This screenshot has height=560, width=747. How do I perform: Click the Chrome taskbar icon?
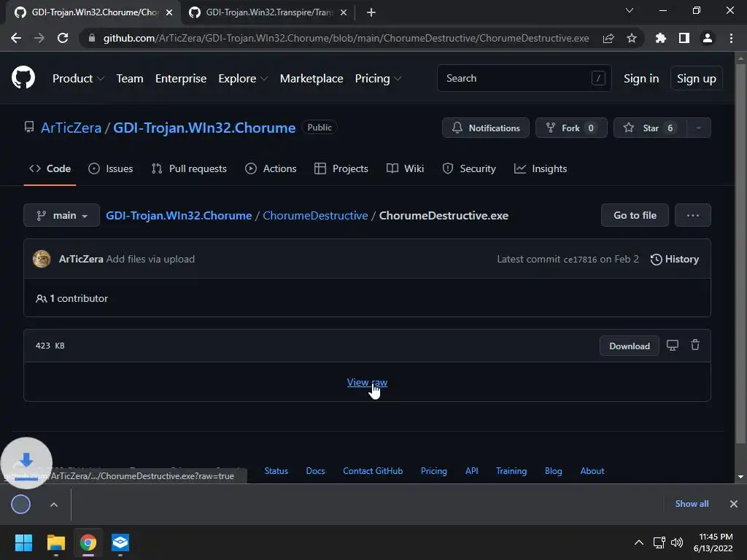88,542
